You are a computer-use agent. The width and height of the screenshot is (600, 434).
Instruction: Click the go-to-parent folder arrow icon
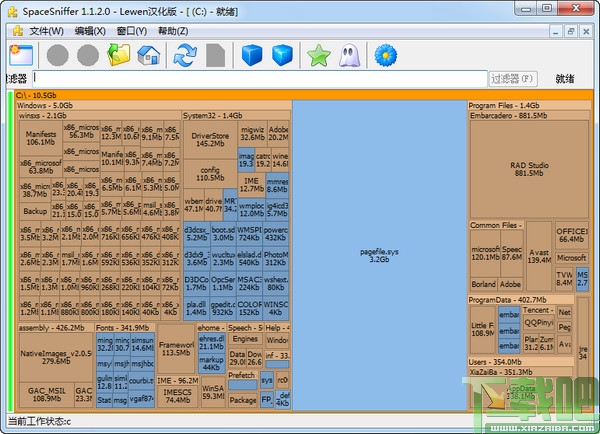(120, 55)
